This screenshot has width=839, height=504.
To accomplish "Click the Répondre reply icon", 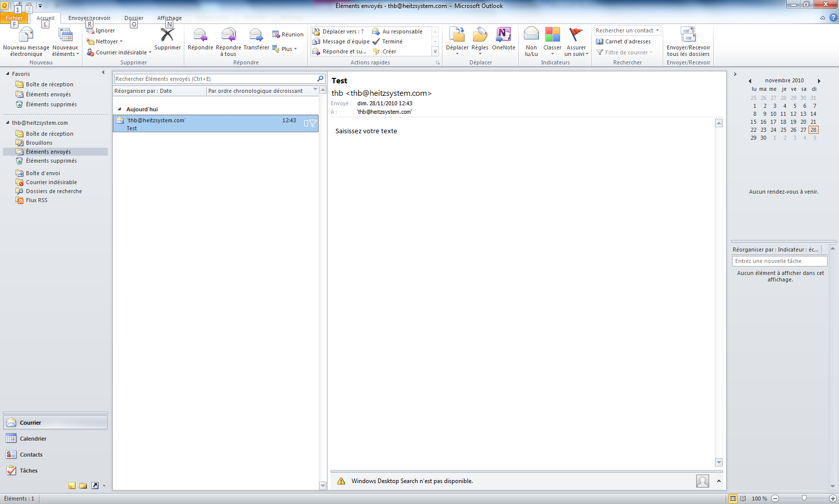I will (200, 39).
